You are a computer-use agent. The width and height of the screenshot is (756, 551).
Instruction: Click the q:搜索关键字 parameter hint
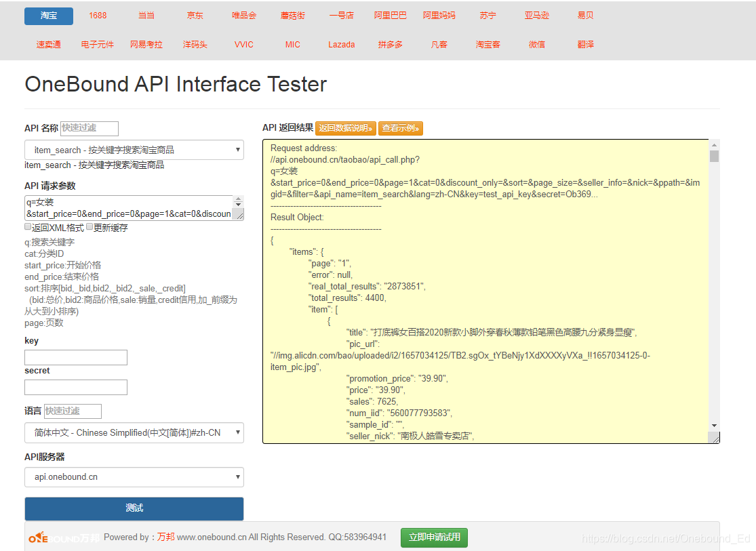point(49,243)
